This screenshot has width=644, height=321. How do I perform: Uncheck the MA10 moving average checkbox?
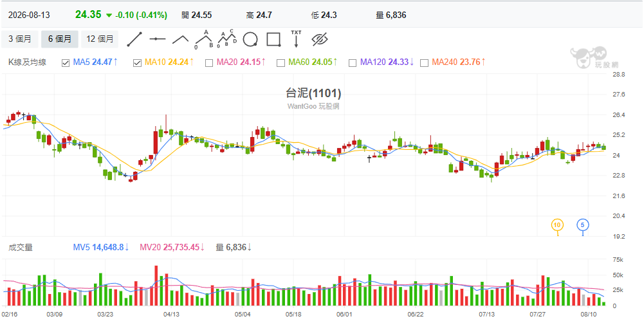(137, 63)
